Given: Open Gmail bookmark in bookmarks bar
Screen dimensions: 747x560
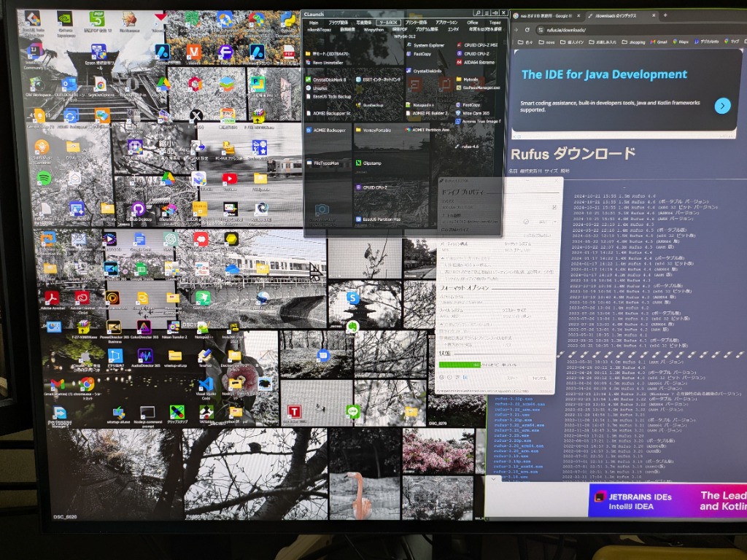Looking at the screenshot, I should [659, 42].
